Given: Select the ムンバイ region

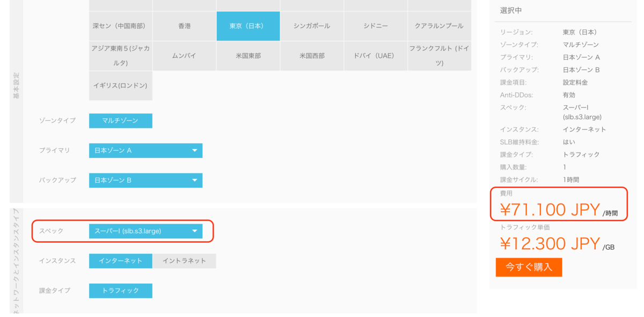Looking at the screenshot, I should (185, 55).
